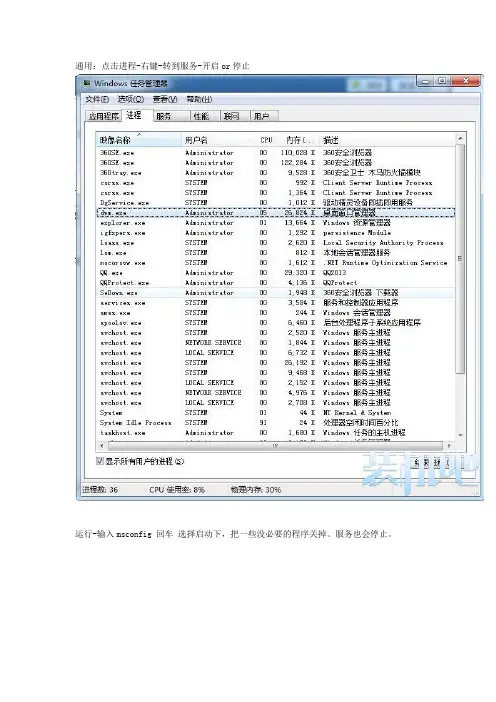This screenshot has width=496, height=702.
Task: Open the 文件(F) menu
Action: 97,99
